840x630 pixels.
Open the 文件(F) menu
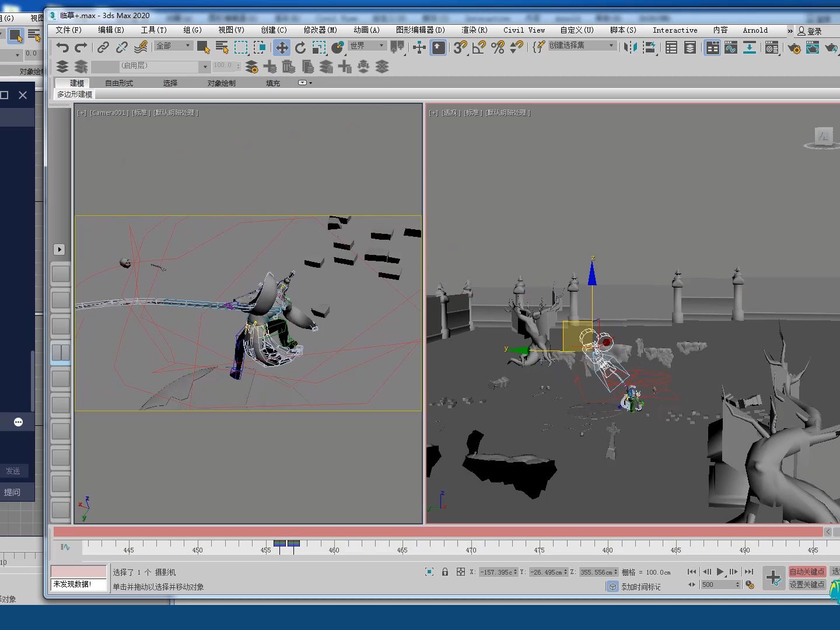click(x=68, y=30)
